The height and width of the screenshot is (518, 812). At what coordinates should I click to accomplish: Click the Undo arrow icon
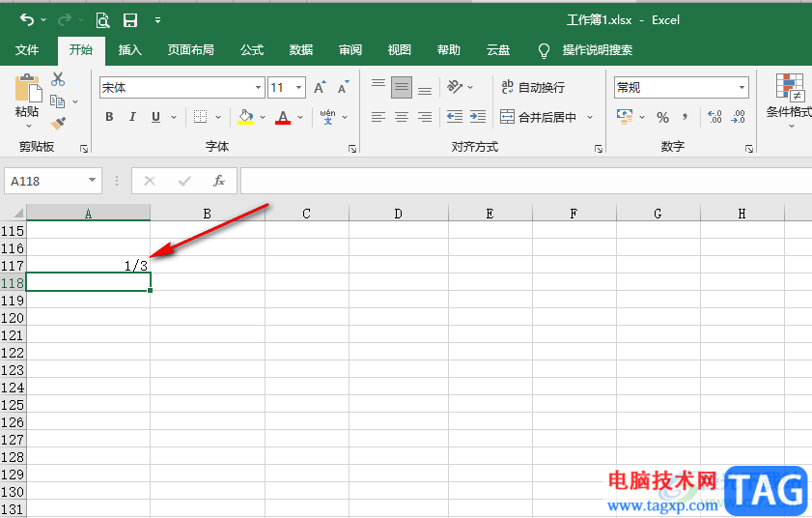point(27,19)
